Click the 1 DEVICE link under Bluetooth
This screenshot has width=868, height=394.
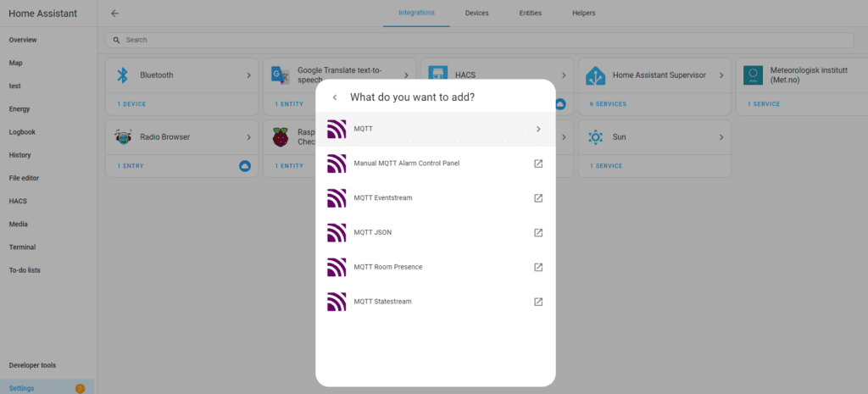131,104
